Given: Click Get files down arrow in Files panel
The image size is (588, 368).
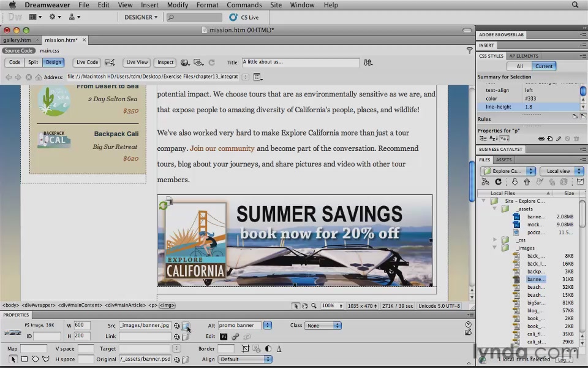Looking at the screenshot, I should 514,182.
